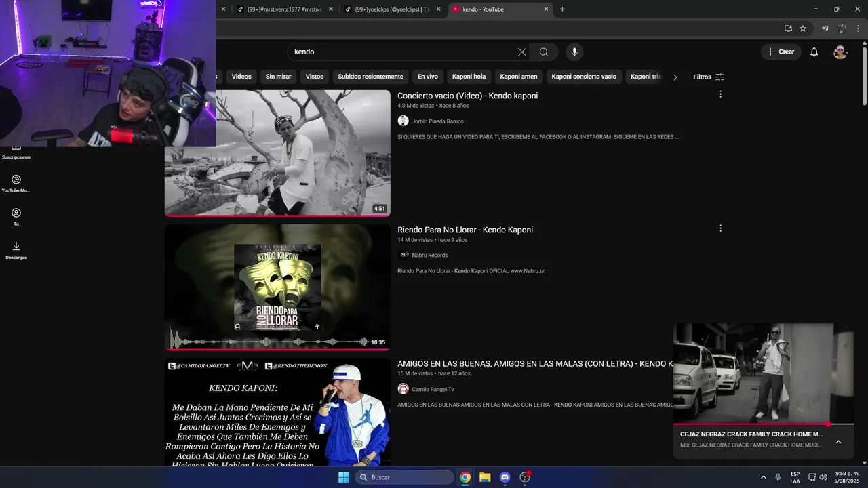Click the CEJAZ NEGRAZ miniplayer title
Viewport: 868px width, 488px height.
tap(751, 434)
